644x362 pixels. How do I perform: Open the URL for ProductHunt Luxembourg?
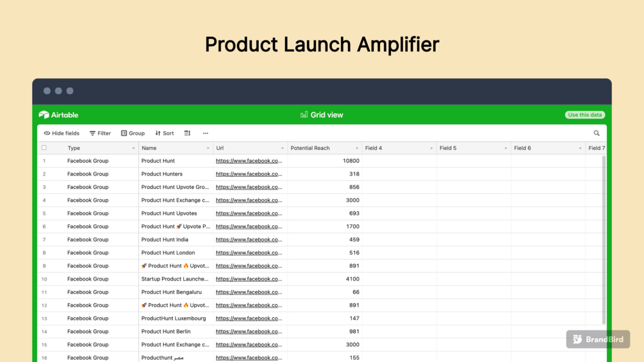(x=249, y=318)
